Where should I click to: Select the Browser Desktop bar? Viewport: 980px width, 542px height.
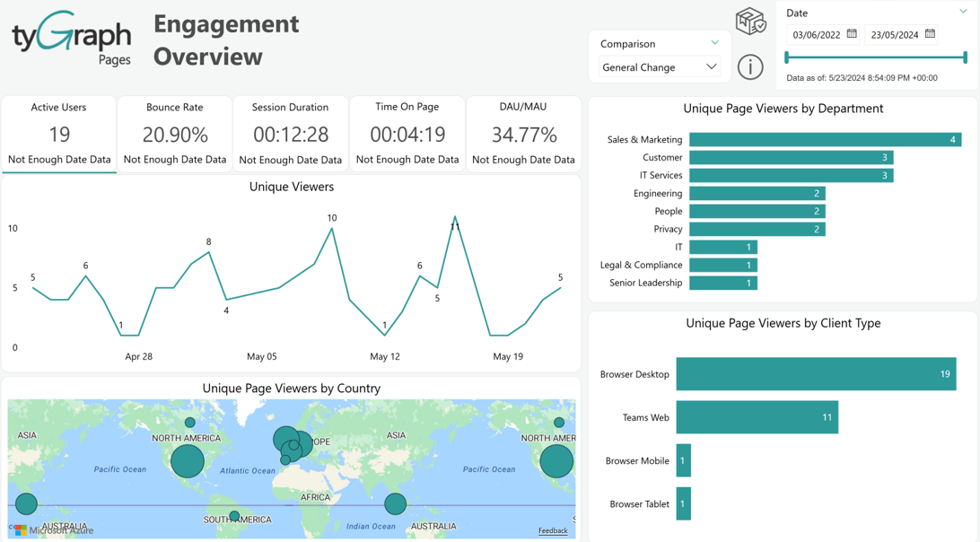tap(817, 374)
